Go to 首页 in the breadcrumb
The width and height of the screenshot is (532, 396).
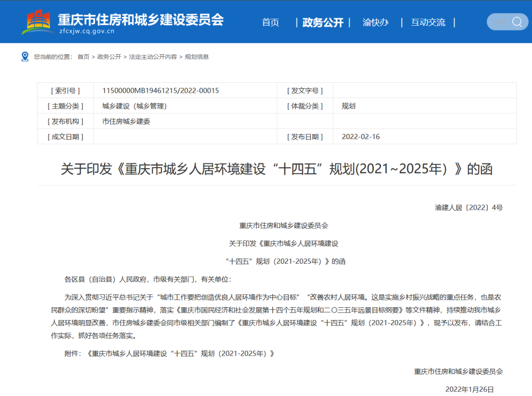point(83,57)
